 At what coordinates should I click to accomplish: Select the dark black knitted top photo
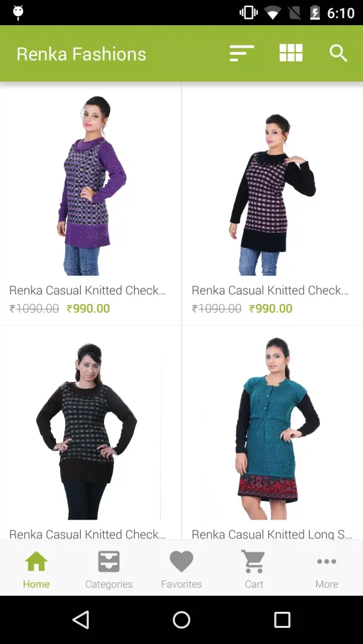87,431
